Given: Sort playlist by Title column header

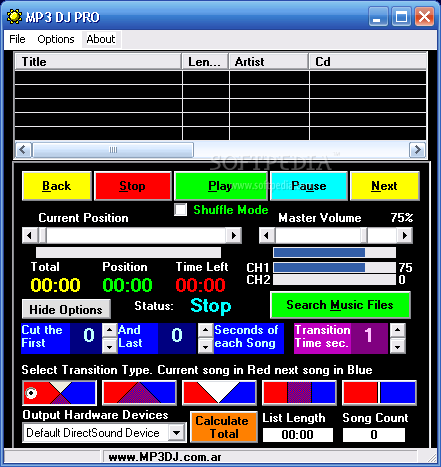Looking at the screenshot, I should (98, 62).
